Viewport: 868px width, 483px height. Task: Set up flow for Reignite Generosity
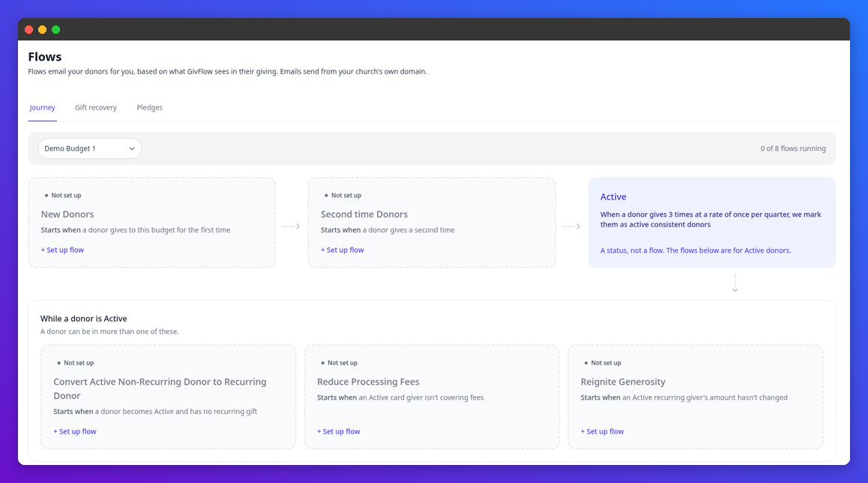pyautogui.click(x=603, y=431)
